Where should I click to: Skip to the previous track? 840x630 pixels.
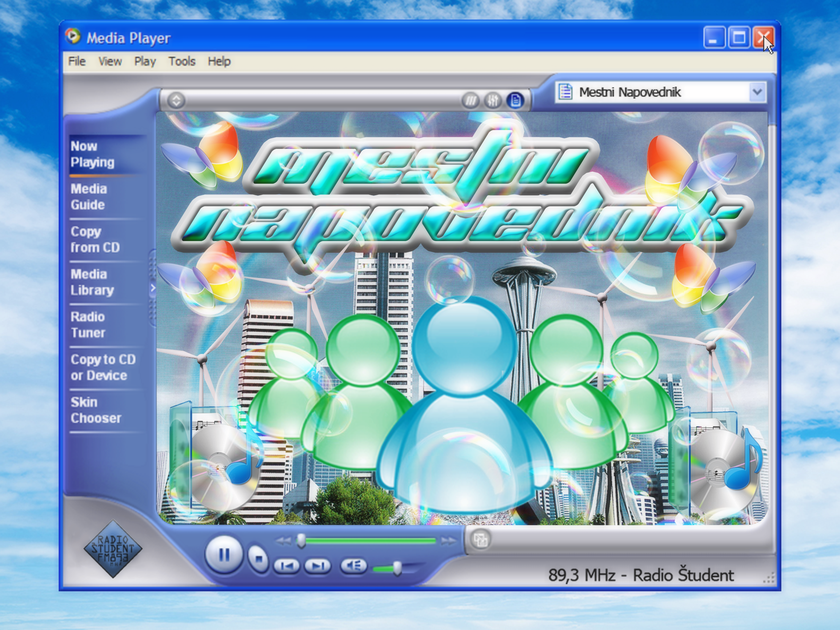click(x=287, y=566)
